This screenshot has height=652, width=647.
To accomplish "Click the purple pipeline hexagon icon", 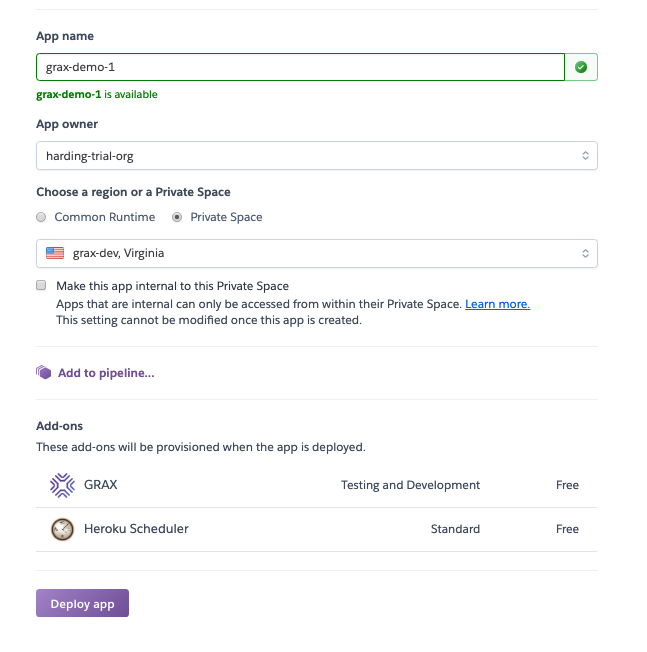I will [x=43, y=373].
